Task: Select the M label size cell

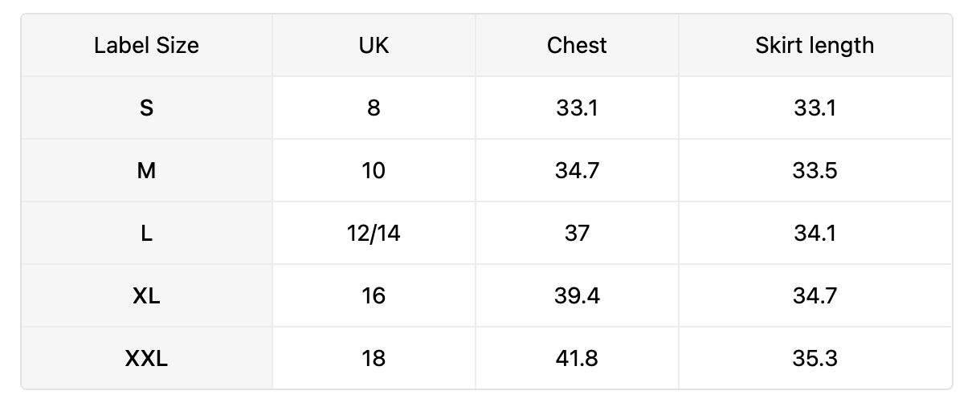Action: 146,170
